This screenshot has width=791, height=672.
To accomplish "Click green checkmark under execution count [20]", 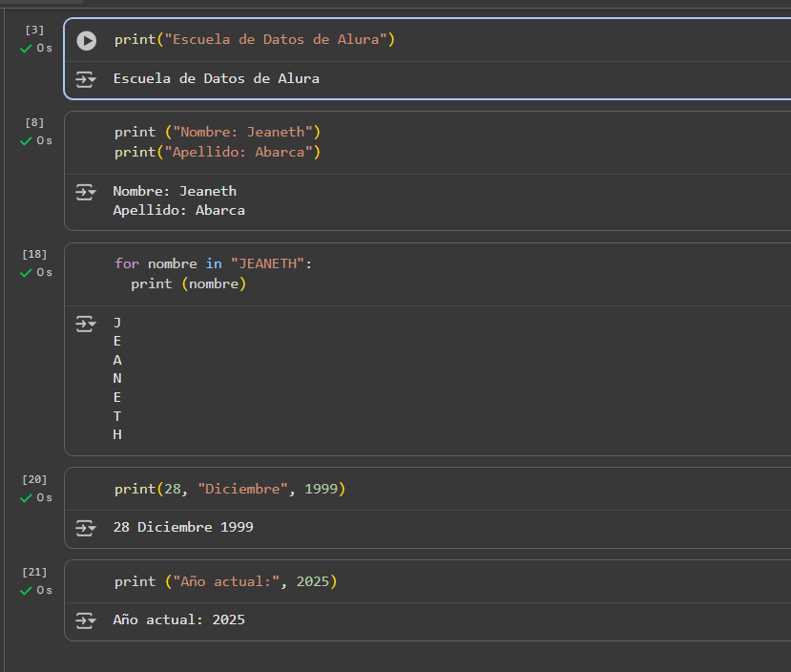I will click(27, 497).
